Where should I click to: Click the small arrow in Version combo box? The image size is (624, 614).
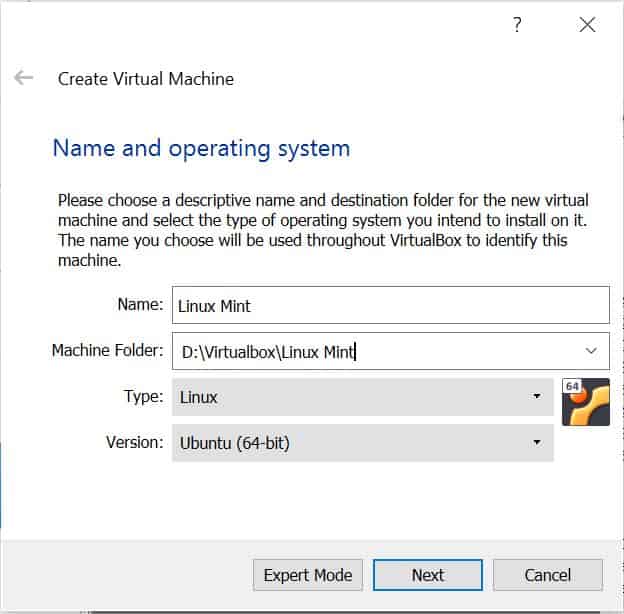coord(537,442)
